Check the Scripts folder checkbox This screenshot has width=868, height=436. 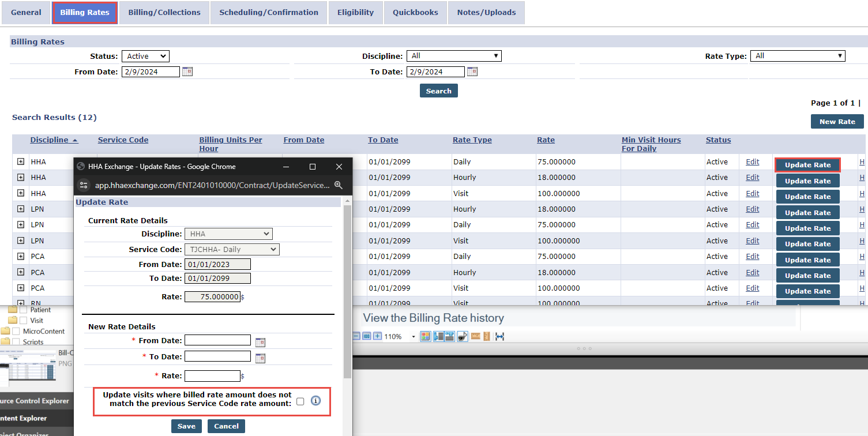pyautogui.click(x=16, y=342)
